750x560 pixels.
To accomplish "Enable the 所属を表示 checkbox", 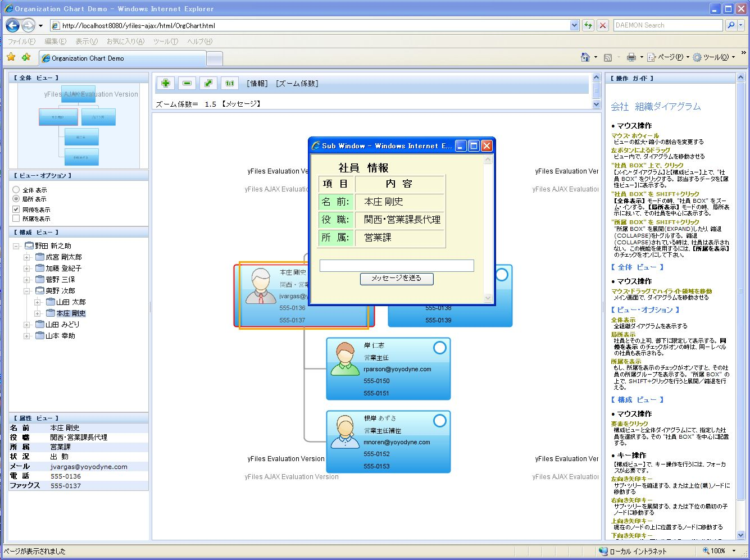I will click(16, 218).
